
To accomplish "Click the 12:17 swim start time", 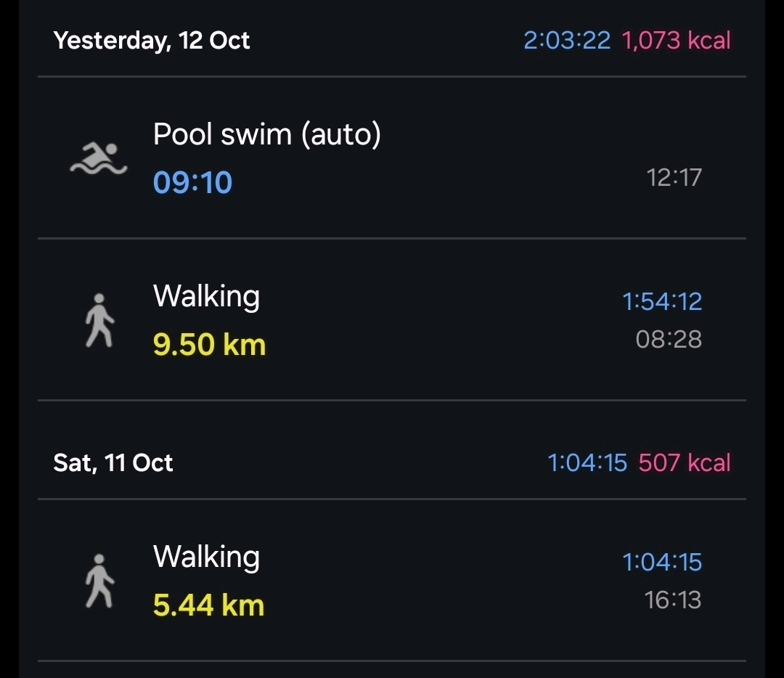I will [674, 177].
